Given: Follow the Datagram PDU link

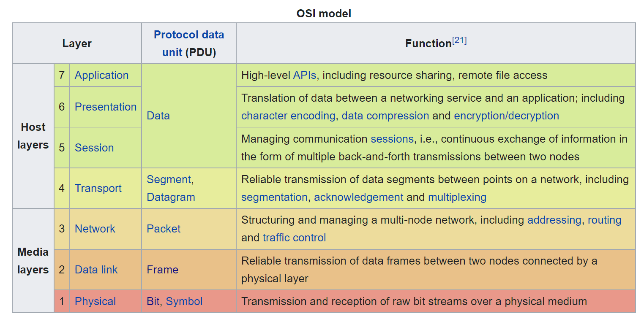Looking at the screenshot, I should tap(171, 197).
